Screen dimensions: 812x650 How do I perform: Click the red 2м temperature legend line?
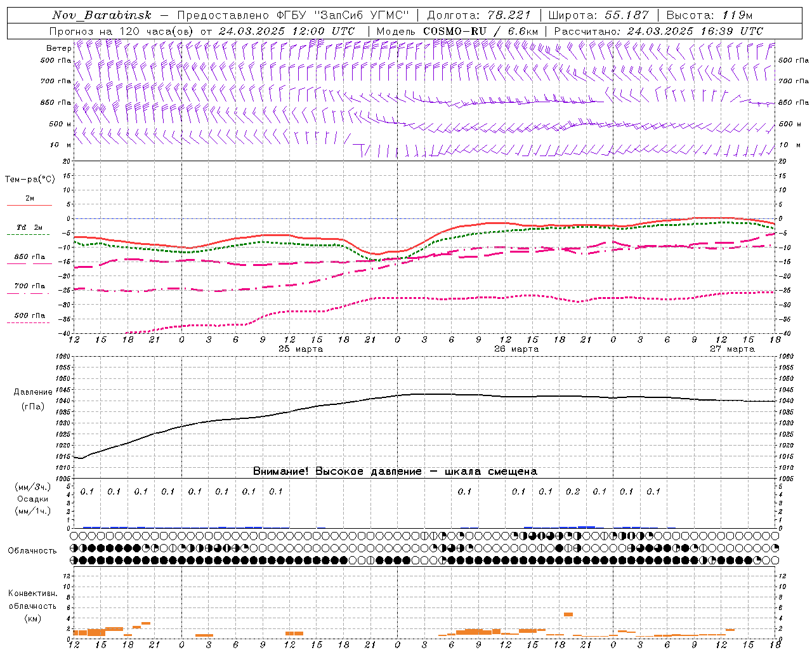pyautogui.click(x=29, y=205)
